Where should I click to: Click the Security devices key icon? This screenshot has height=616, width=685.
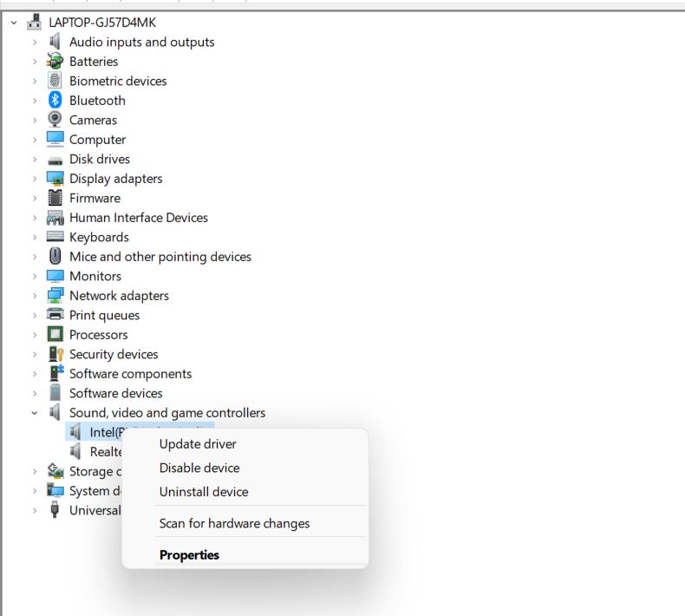point(55,354)
